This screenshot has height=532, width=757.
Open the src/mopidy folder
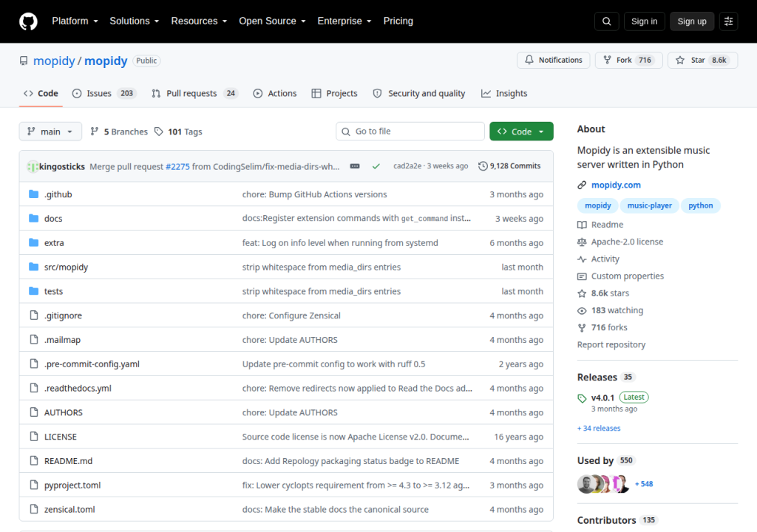pos(66,267)
